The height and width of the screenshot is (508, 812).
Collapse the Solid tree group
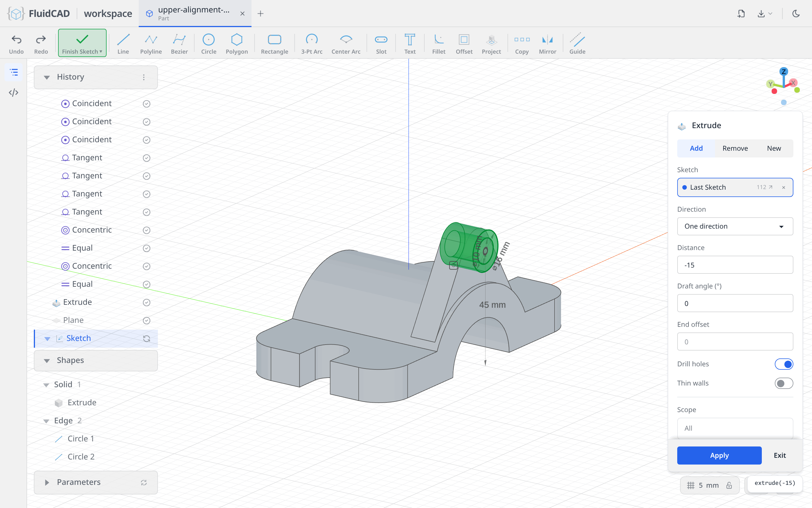(46, 385)
